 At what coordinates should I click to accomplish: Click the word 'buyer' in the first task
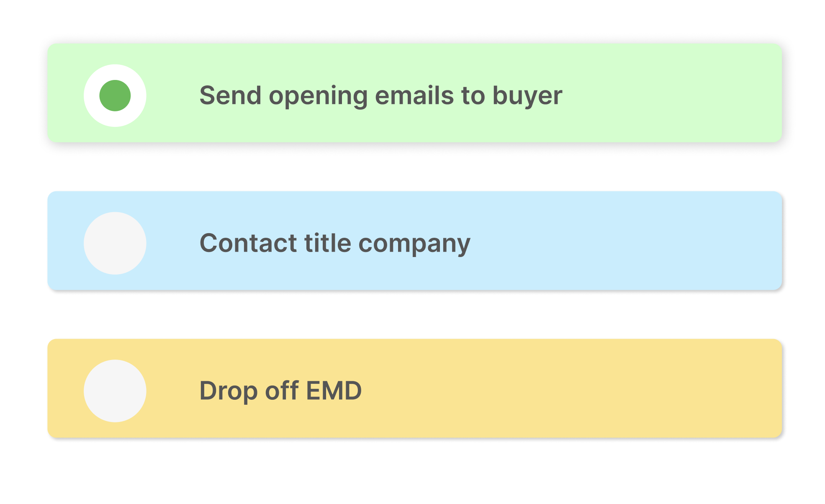(x=527, y=96)
